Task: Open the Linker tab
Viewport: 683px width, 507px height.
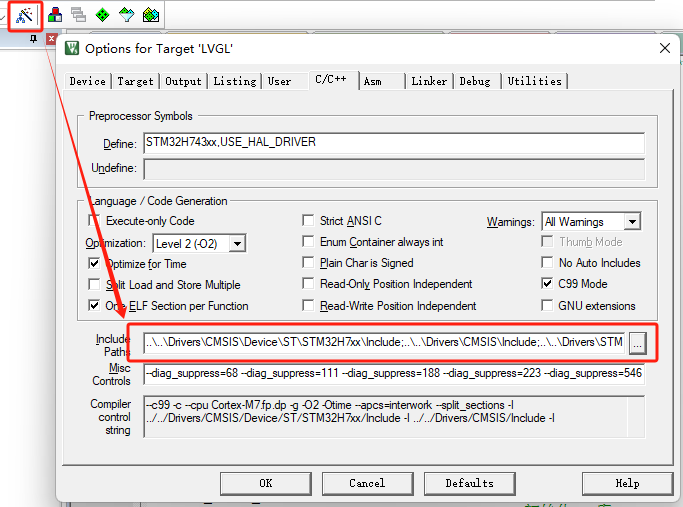Action: click(429, 81)
